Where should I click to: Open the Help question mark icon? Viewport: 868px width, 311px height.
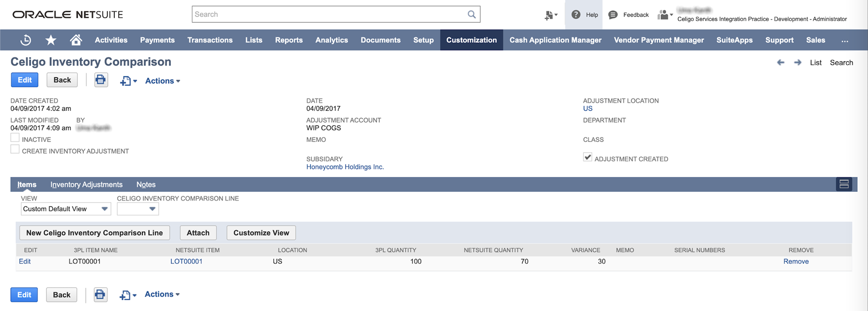tap(576, 15)
